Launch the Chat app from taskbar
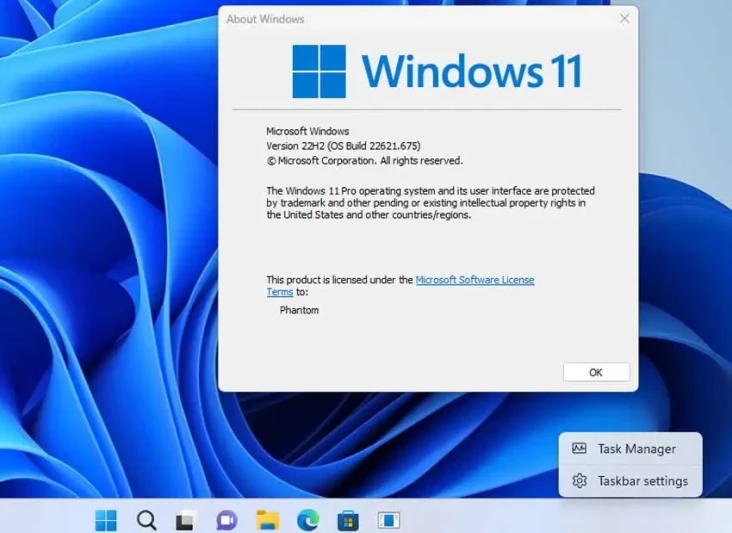The height and width of the screenshot is (533, 732). click(227, 520)
